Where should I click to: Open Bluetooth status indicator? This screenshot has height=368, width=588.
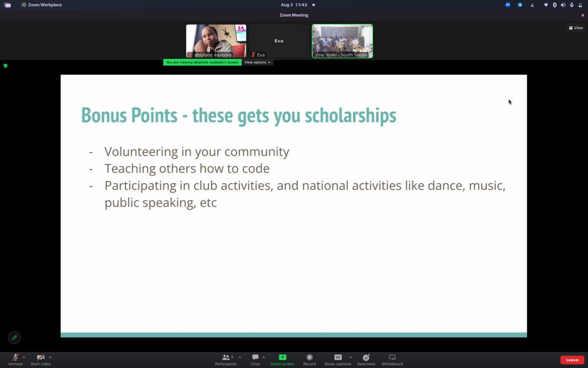555,5
